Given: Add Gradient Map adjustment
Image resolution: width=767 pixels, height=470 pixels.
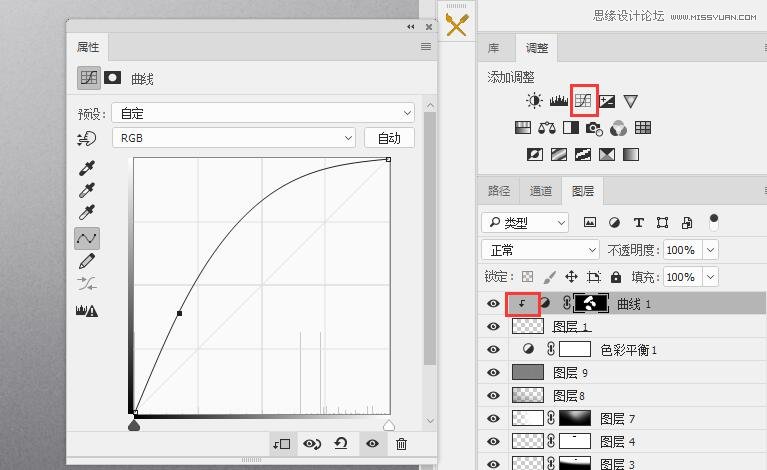Looking at the screenshot, I should click(x=631, y=155).
